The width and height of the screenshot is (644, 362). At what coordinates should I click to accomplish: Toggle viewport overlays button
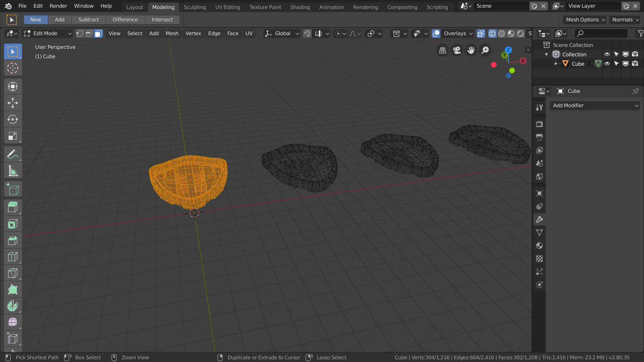(x=436, y=34)
